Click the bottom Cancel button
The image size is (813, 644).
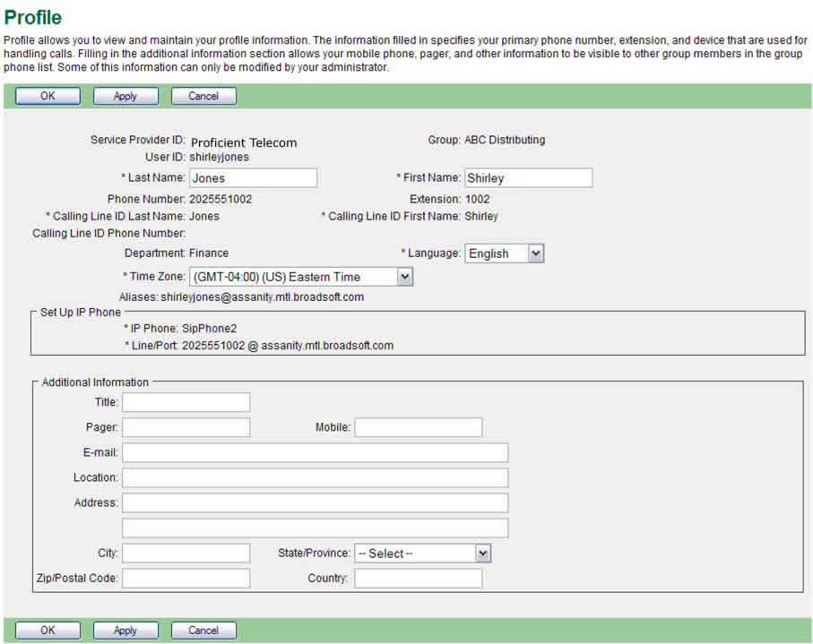tap(203, 631)
